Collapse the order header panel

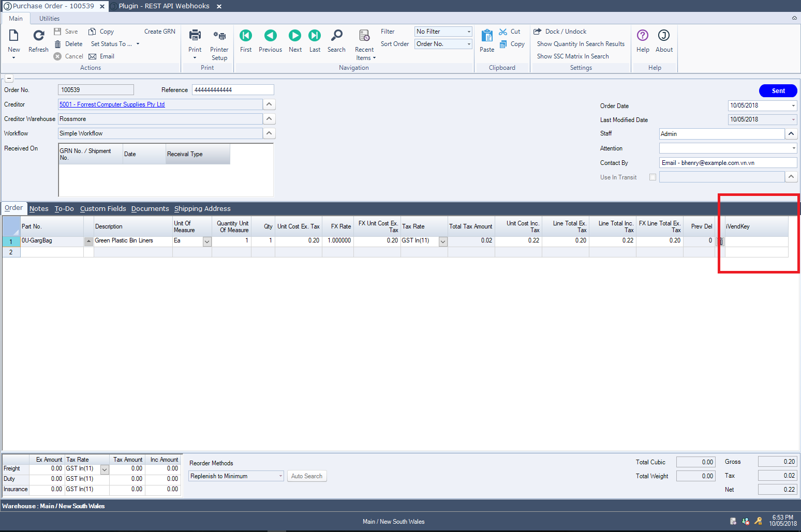coord(9,79)
